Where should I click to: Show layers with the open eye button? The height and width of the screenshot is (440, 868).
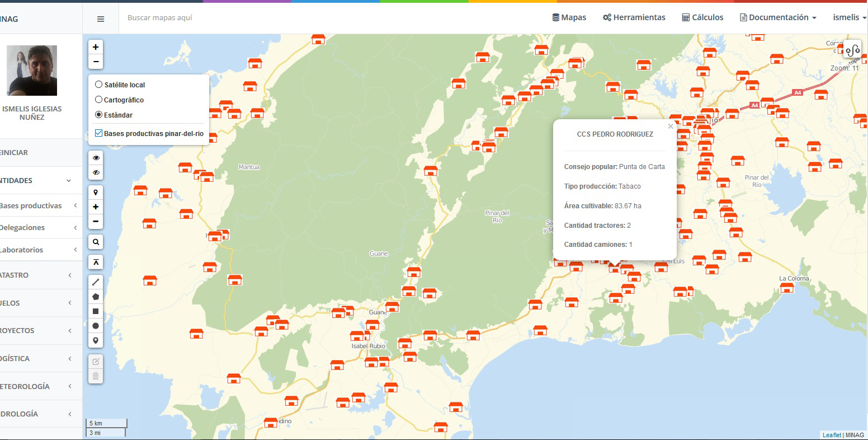pyautogui.click(x=96, y=158)
